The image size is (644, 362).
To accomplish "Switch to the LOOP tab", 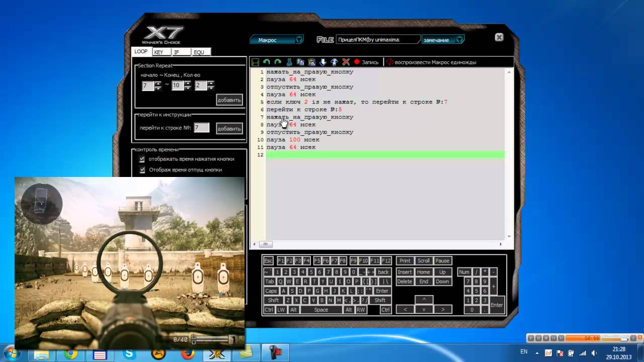I will (x=141, y=52).
